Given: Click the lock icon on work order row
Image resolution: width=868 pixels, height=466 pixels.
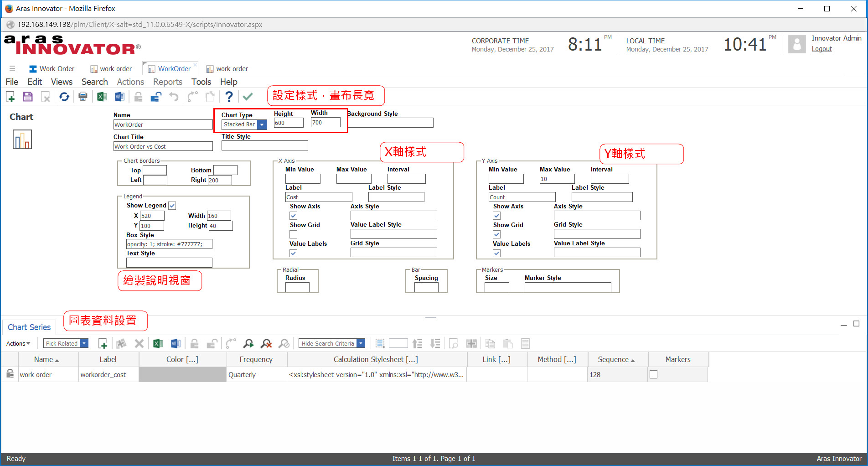Looking at the screenshot, I should pyautogui.click(x=10, y=374).
